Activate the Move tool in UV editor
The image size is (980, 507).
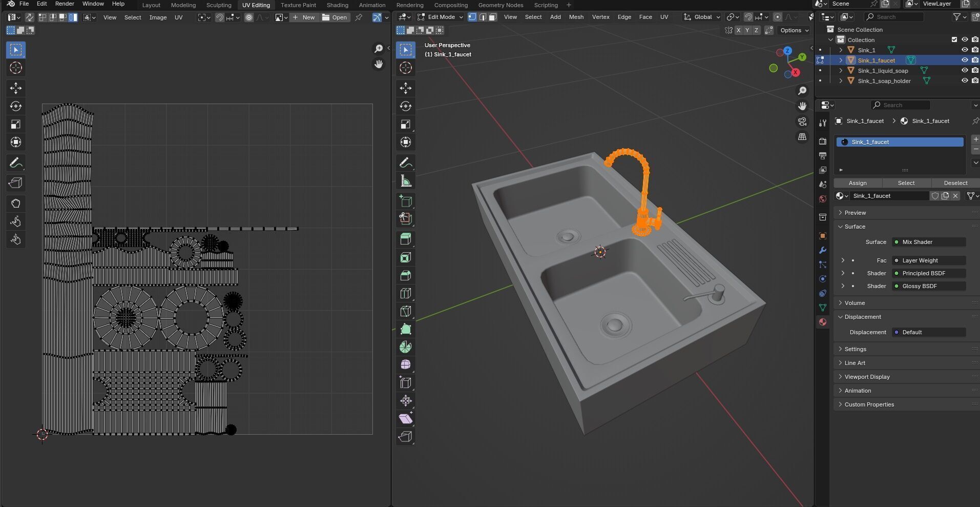point(16,88)
